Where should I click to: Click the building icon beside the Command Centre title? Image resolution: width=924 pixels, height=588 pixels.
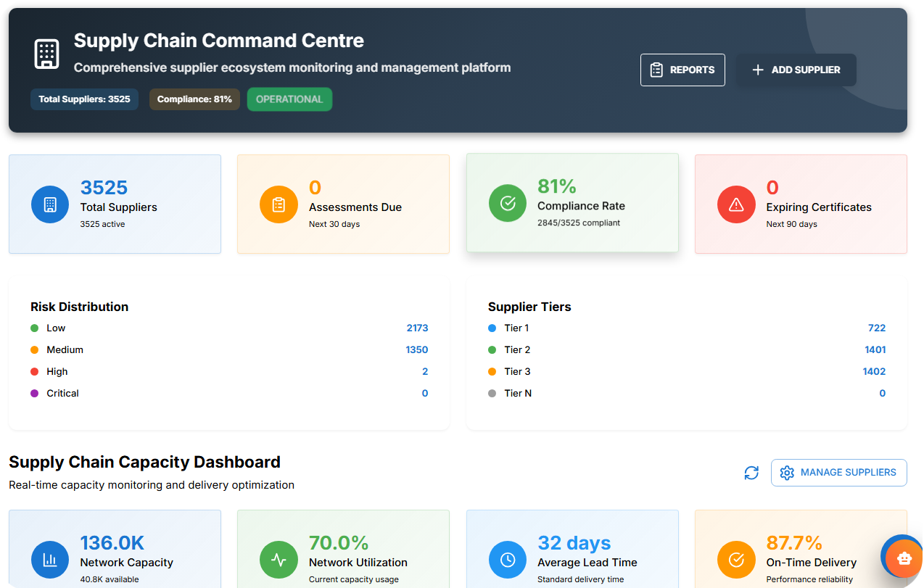[x=47, y=54]
